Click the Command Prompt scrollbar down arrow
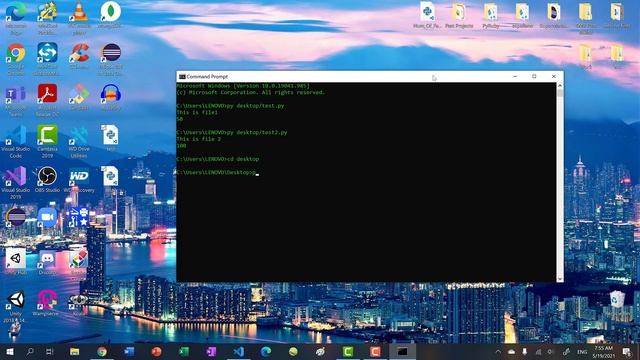The height and width of the screenshot is (360, 640). (x=560, y=279)
